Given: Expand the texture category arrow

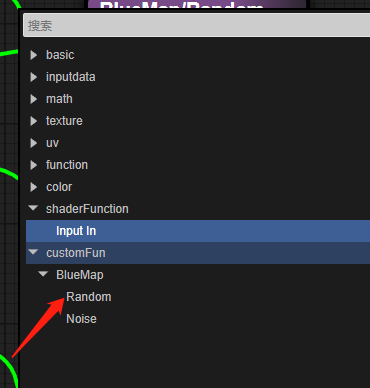Looking at the screenshot, I should pyautogui.click(x=34, y=121).
